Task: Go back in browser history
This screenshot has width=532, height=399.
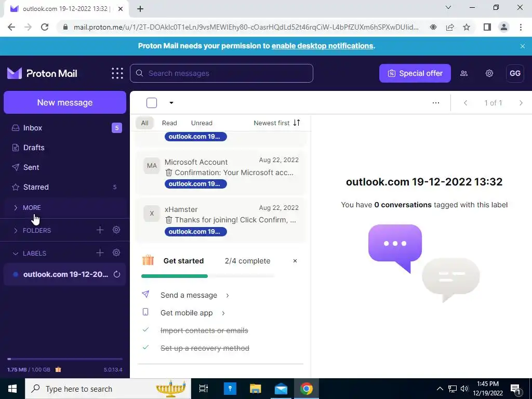Action: pyautogui.click(x=11, y=27)
